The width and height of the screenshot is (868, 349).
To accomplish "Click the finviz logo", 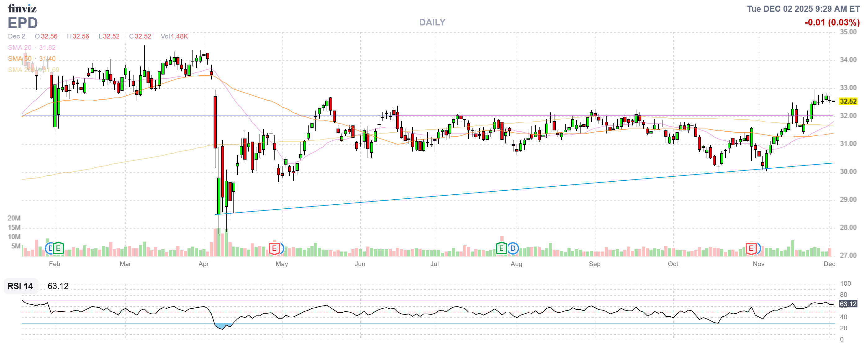I will click(x=22, y=8).
